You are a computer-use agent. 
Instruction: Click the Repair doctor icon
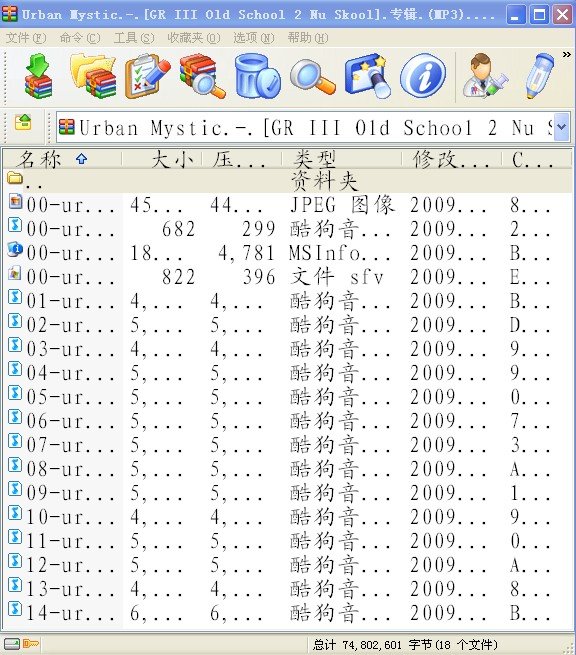coord(485,76)
